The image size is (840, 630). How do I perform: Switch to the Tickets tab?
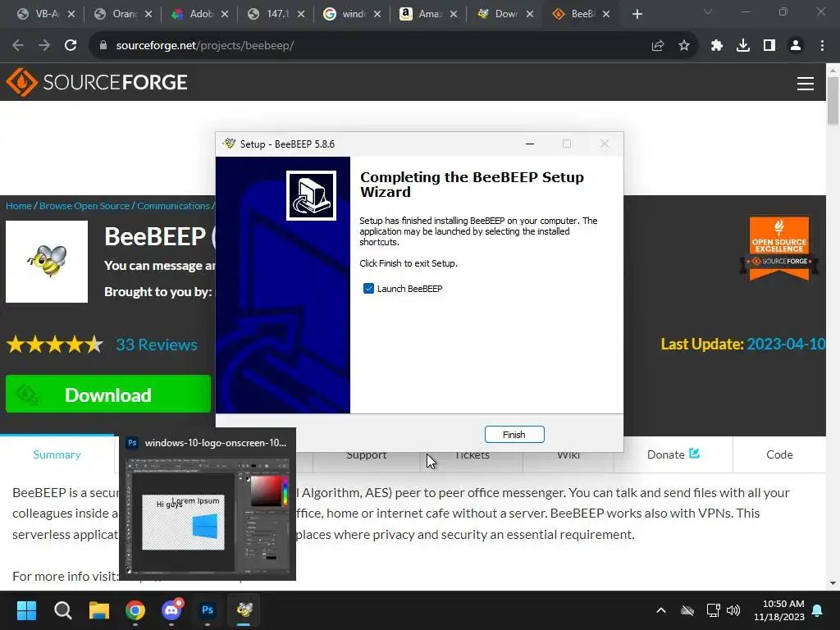(472, 454)
